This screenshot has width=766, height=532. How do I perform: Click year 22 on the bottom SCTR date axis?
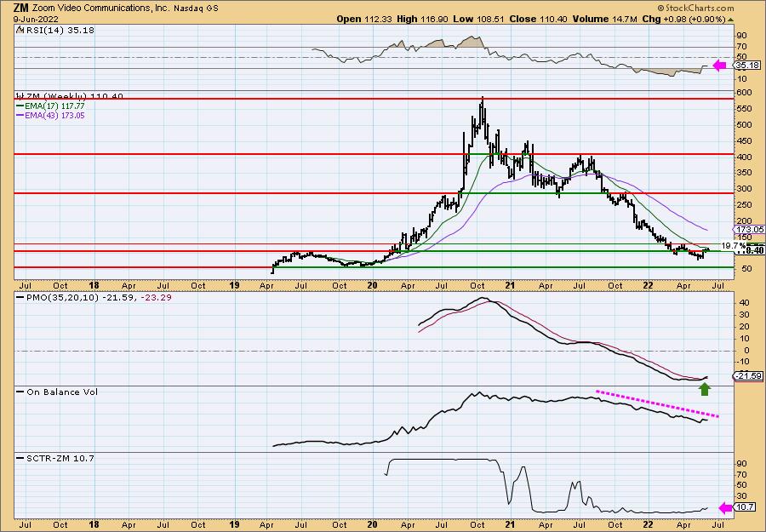(x=648, y=524)
